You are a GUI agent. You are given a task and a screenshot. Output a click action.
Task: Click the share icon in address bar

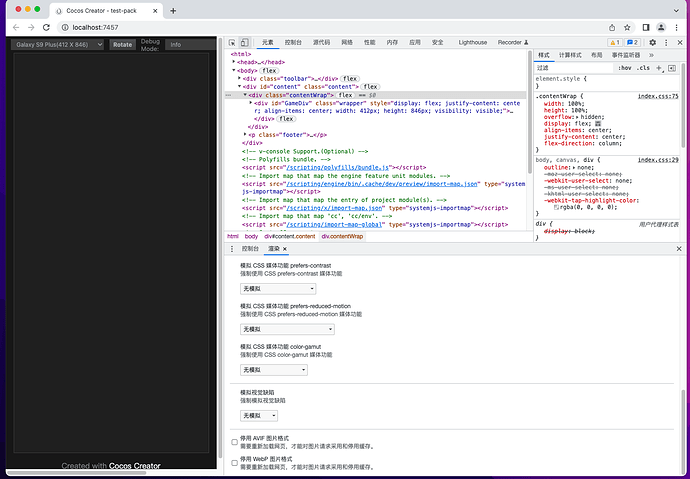(610, 27)
